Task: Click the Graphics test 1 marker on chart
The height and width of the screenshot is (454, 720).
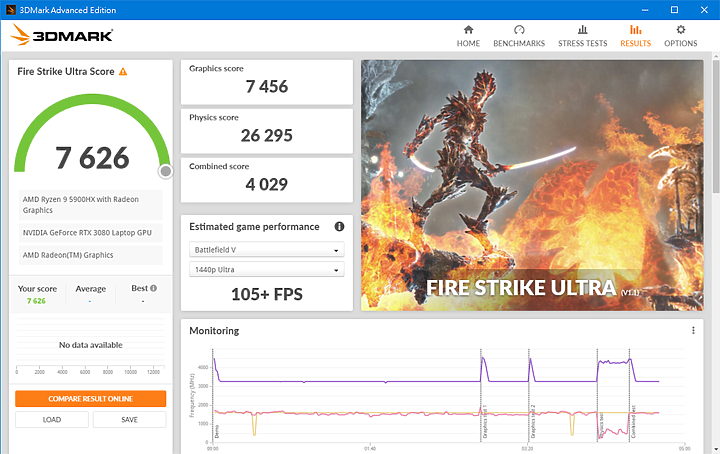Action: click(485, 422)
